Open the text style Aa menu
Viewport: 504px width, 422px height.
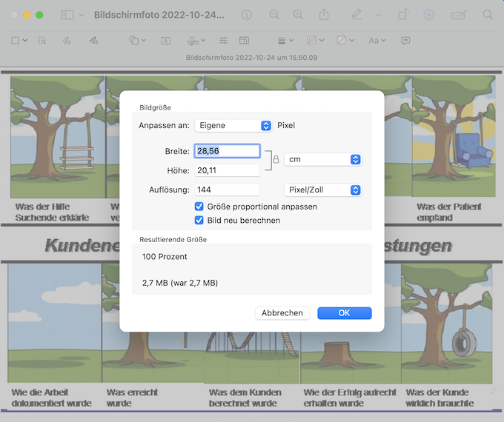point(377,40)
